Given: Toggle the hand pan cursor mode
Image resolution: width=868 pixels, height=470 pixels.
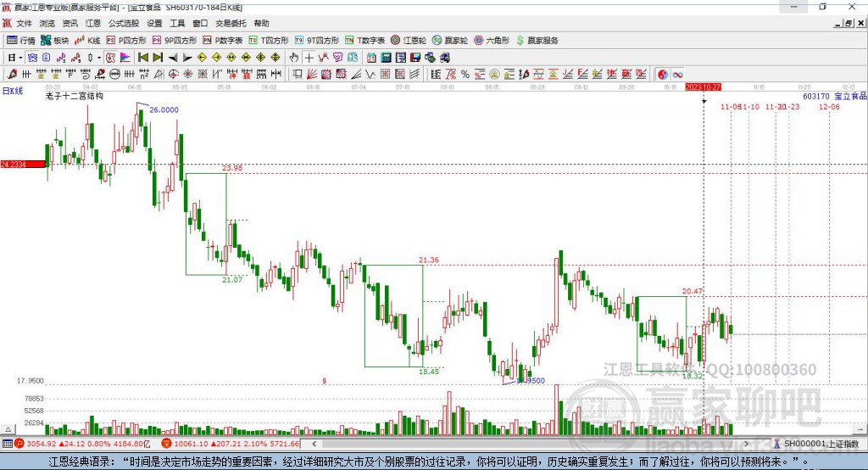Looking at the screenshot, I should coord(294,58).
